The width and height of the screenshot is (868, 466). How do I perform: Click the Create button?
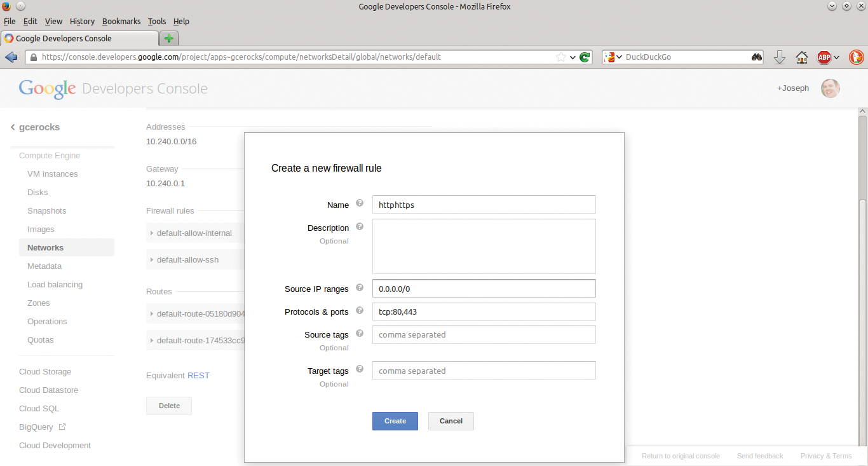[395, 421]
